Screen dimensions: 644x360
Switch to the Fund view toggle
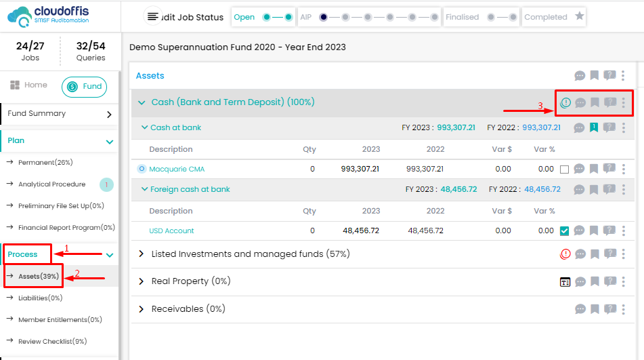(85, 87)
